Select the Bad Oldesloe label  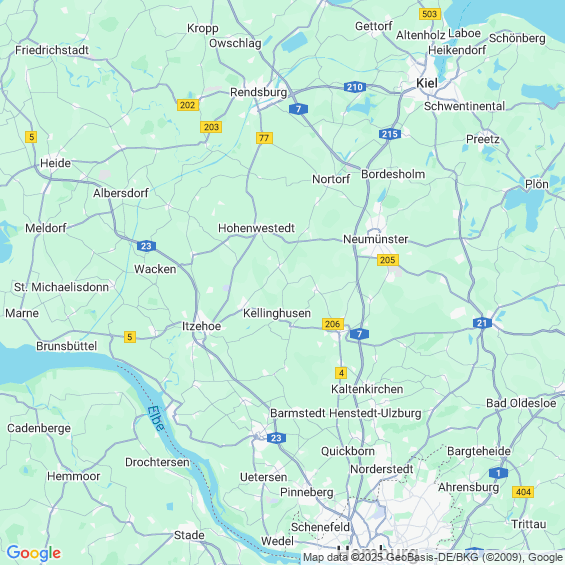(521, 403)
